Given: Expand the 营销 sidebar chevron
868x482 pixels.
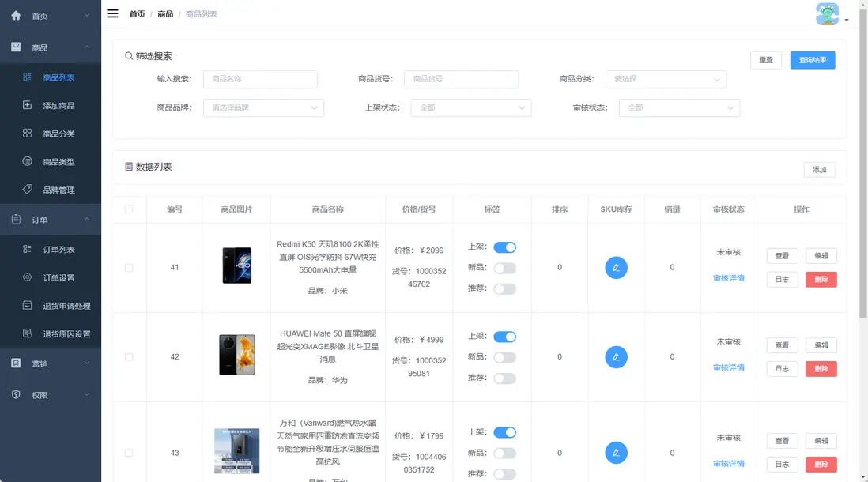Looking at the screenshot, I should tap(86, 363).
